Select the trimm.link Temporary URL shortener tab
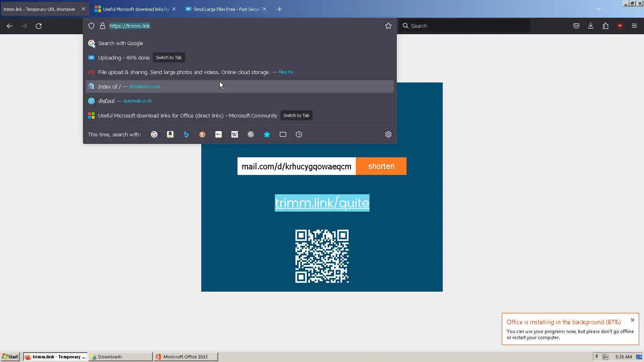644x362 pixels. coord(44,9)
